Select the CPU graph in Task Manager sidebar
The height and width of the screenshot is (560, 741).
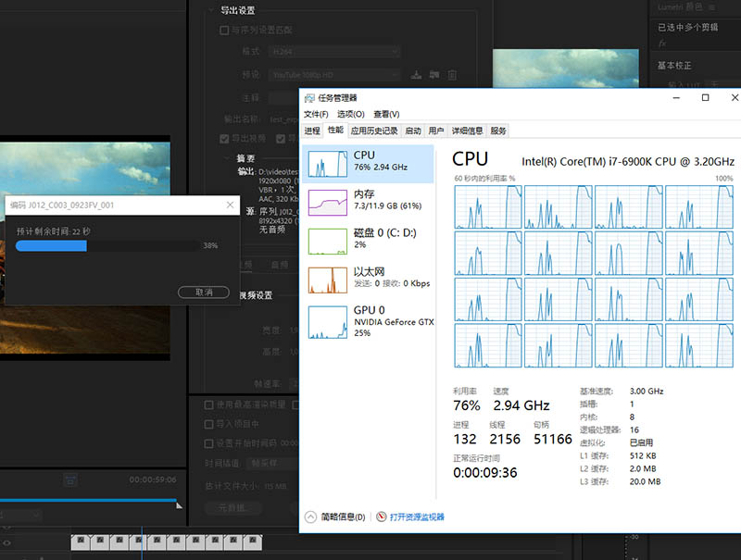[368, 164]
